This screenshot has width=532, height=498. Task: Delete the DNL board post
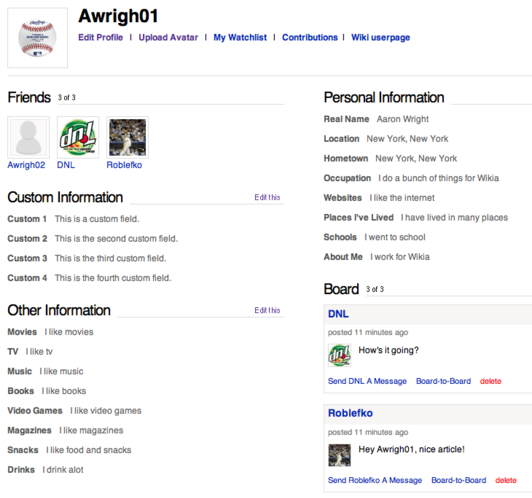[x=491, y=381]
